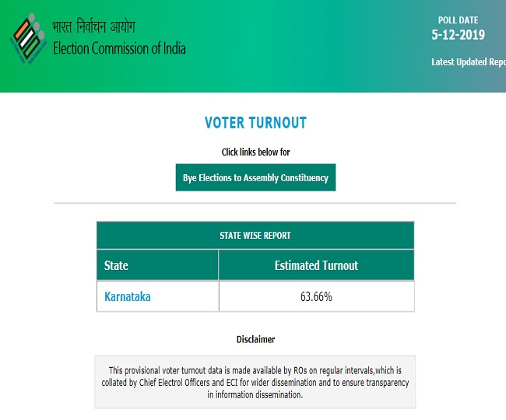
Task: Open the Latest Updated Report text
Action: pyautogui.click(x=469, y=61)
